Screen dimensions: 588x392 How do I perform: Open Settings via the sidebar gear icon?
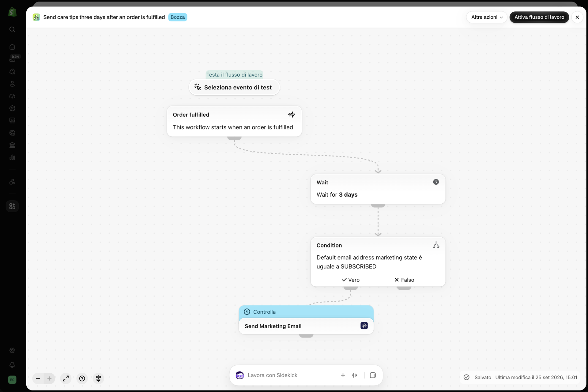pyautogui.click(x=12, y=350)
